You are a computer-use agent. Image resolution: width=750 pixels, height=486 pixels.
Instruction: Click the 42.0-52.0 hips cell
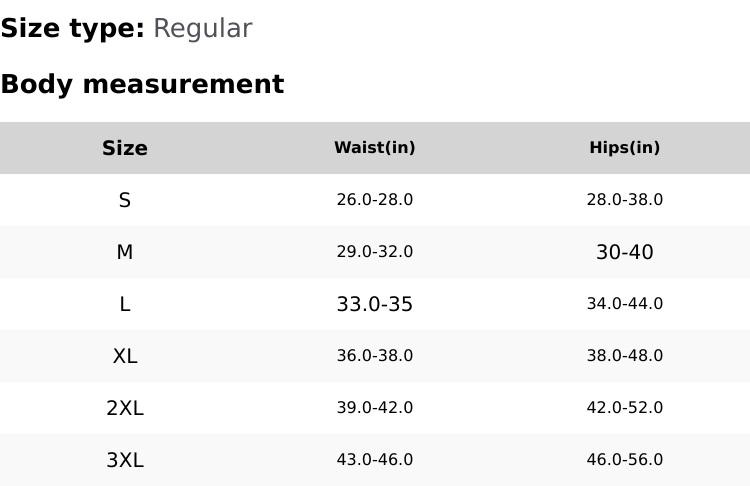pos(625,408)
